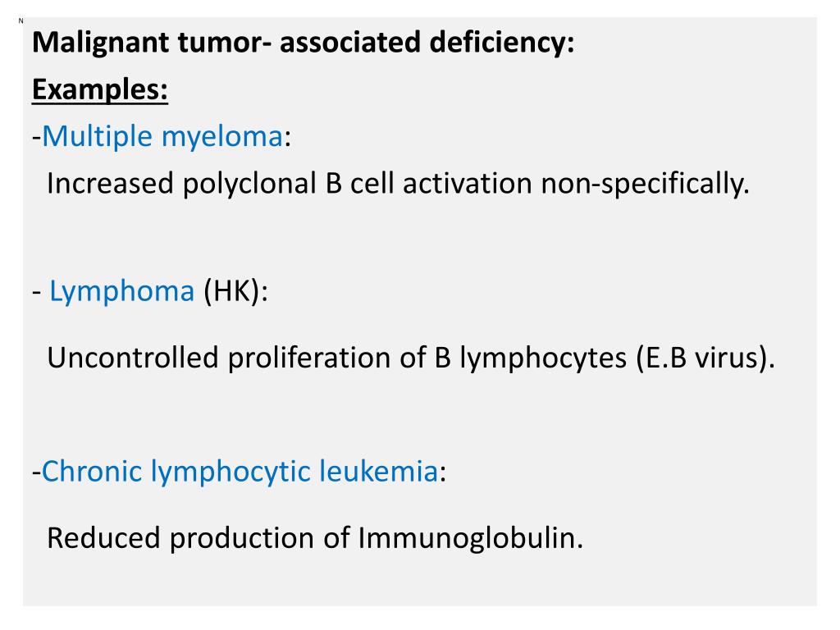Click the word 'Uncontrolled' in the Lymphoma description
This screenshot has width=840, height=630.
point(133,358)
